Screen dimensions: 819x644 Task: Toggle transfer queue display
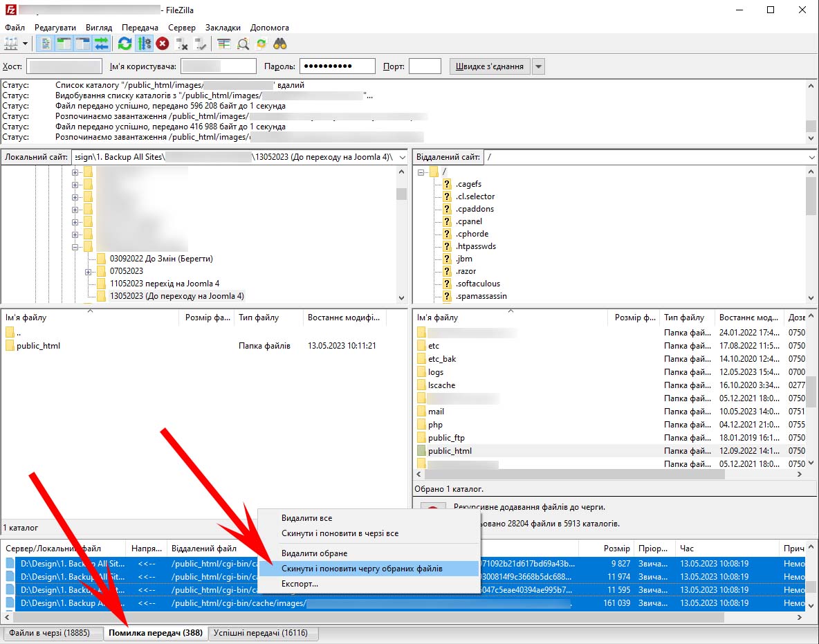(101, 44)
